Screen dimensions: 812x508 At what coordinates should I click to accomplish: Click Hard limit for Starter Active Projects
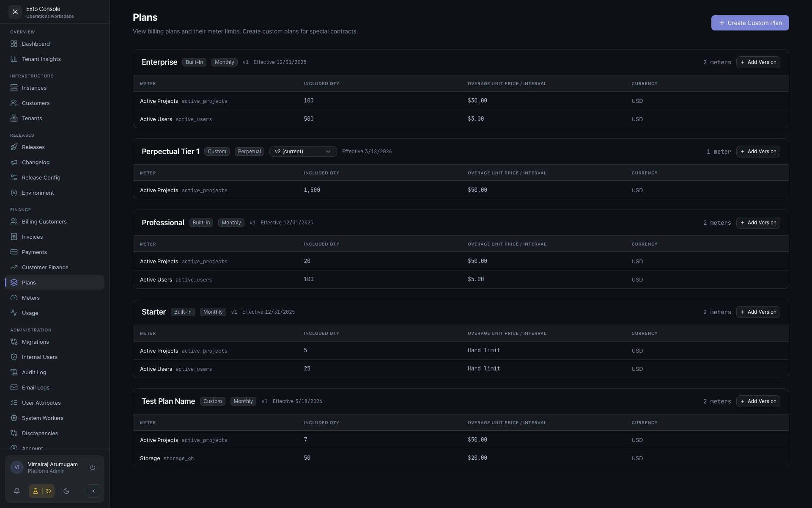[x=484, y=351]
